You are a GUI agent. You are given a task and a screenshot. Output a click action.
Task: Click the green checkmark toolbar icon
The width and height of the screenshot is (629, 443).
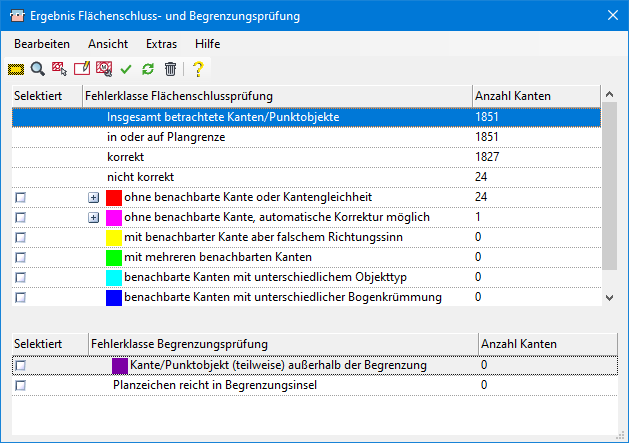126,69
